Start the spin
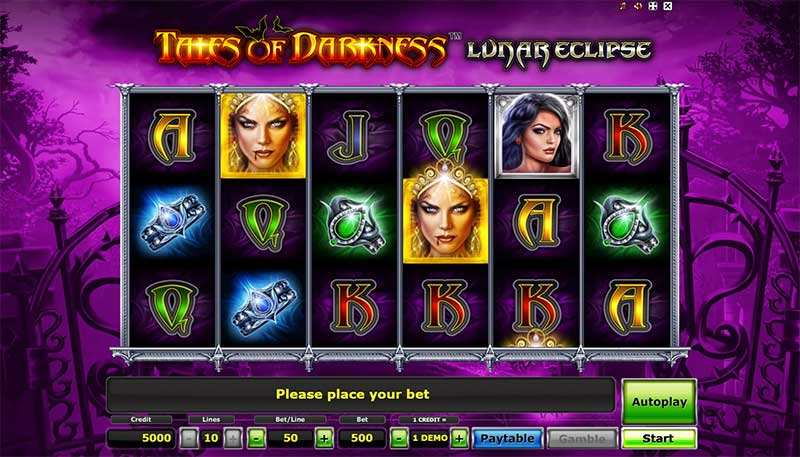Image resolution: width=800 pixels, height=457 pixels. [659, 438]
